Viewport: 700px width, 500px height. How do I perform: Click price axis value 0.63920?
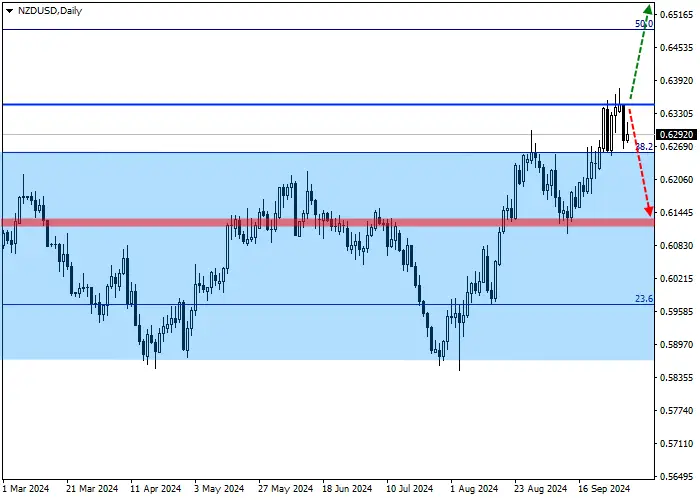pos(676,80)
